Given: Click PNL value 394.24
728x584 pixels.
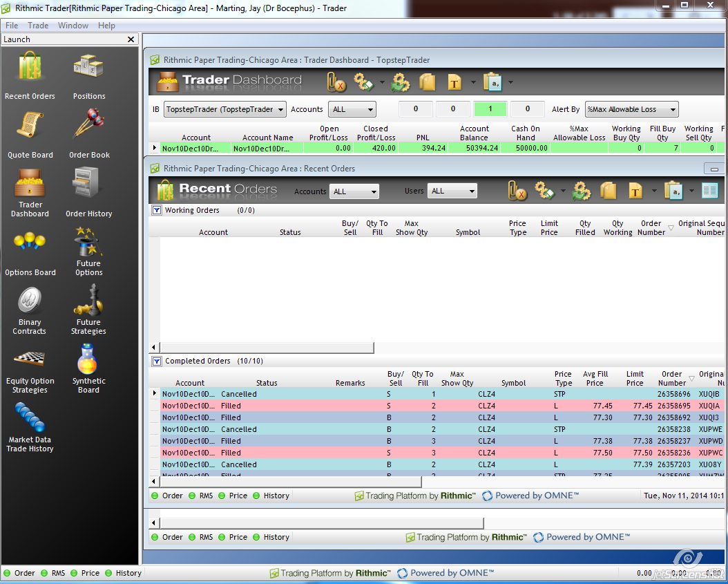Looking at the screenshot, I should point(434,148).
